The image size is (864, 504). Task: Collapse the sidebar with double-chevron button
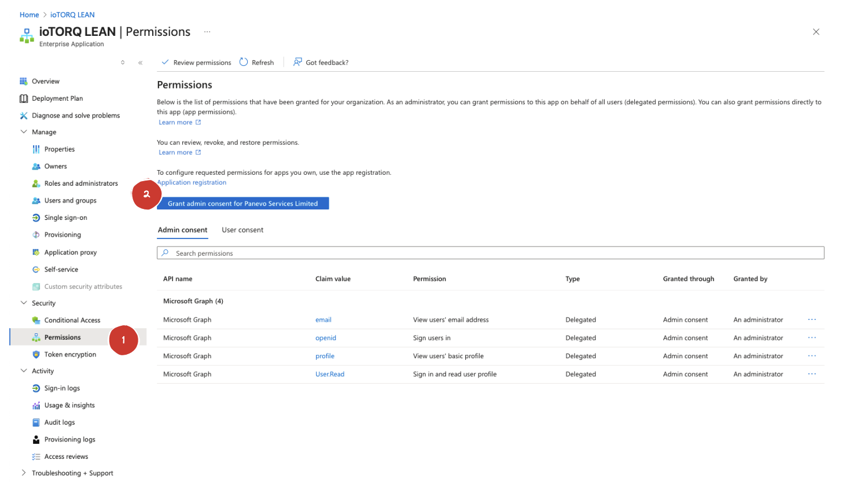[140, 62]
